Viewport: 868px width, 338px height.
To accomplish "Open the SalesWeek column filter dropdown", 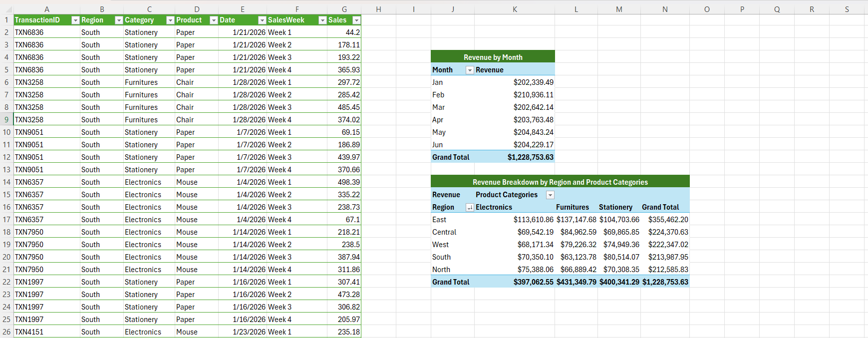I will (322, 20).
